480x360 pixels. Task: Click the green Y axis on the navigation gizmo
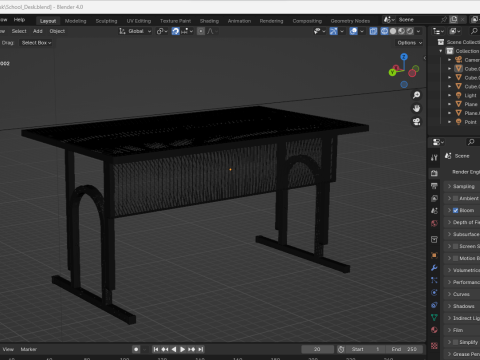[392, 72]
